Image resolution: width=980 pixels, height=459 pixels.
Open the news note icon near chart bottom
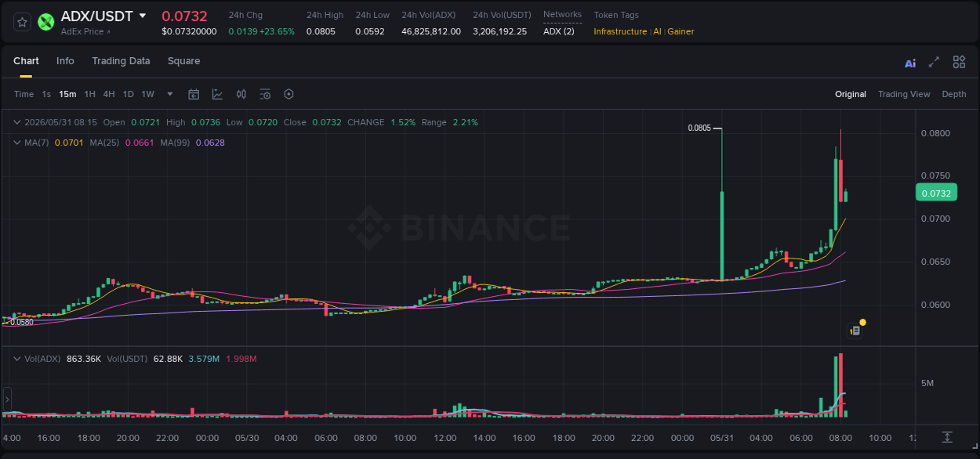(855, 331)
